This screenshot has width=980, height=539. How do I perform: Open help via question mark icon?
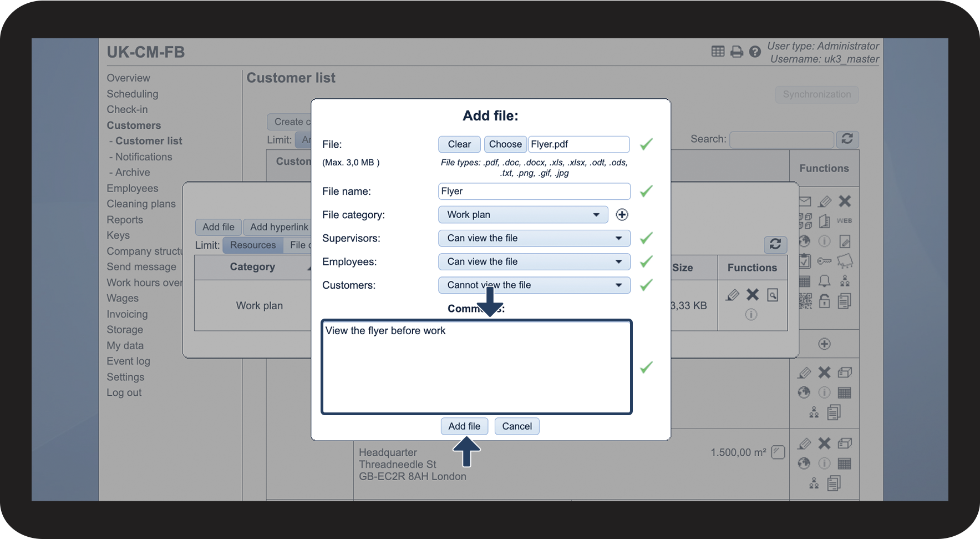click(x=755, y=52)
